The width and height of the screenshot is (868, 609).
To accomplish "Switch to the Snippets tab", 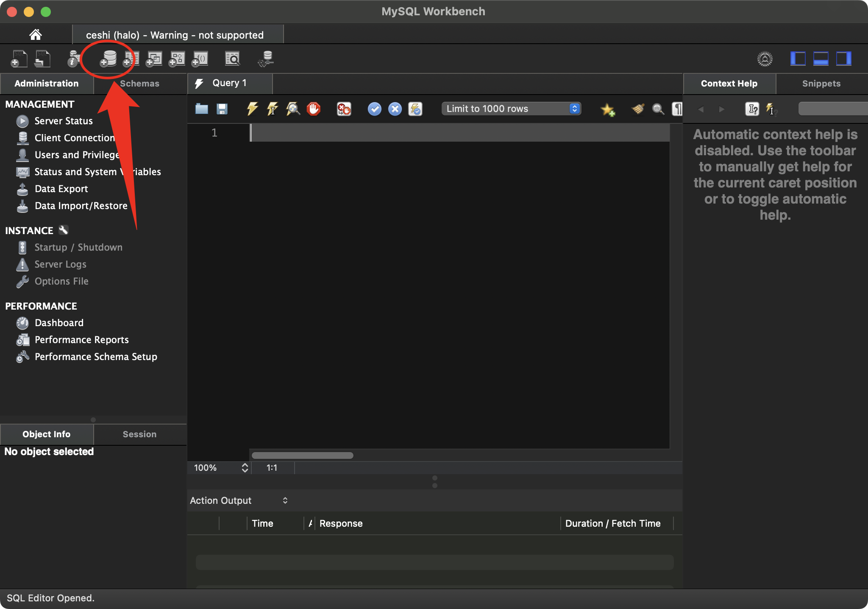I will [821, 84].
